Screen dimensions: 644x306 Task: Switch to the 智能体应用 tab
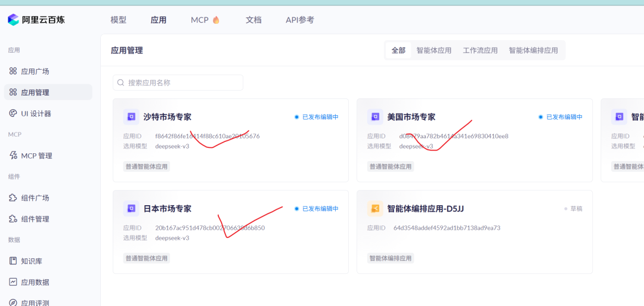(434, 51)
